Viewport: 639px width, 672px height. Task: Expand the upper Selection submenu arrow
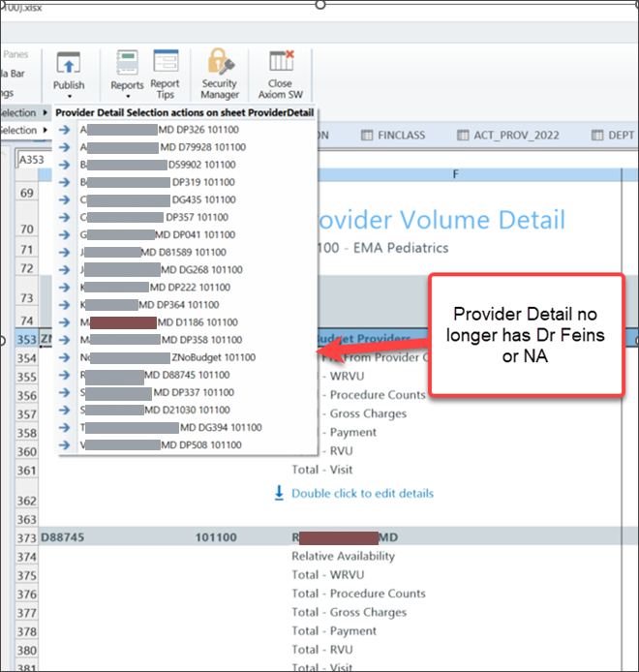click(44, 112)
